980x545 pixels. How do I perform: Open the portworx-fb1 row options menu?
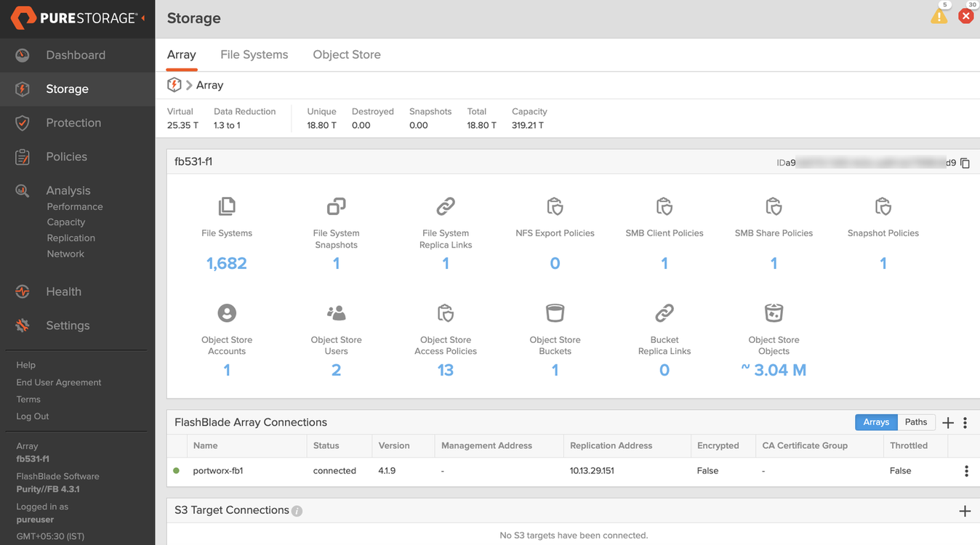point(965,471)
